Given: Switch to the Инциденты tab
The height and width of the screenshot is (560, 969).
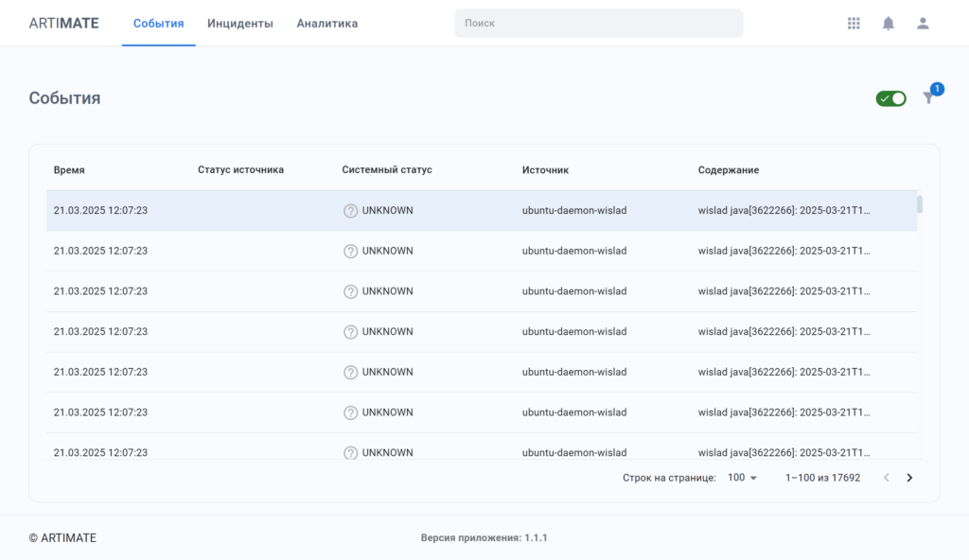Looking at the screenshot, I should [240, 24].
